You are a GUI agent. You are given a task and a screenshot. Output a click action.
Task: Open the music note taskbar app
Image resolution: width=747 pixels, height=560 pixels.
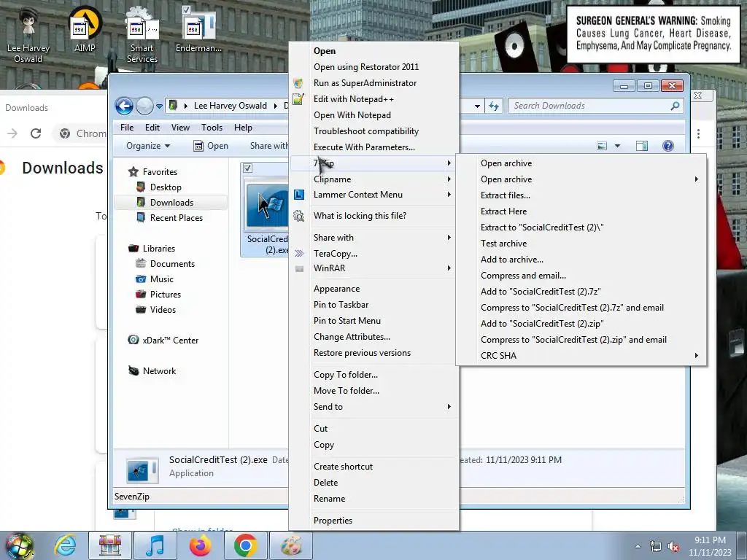pos(155,545)
